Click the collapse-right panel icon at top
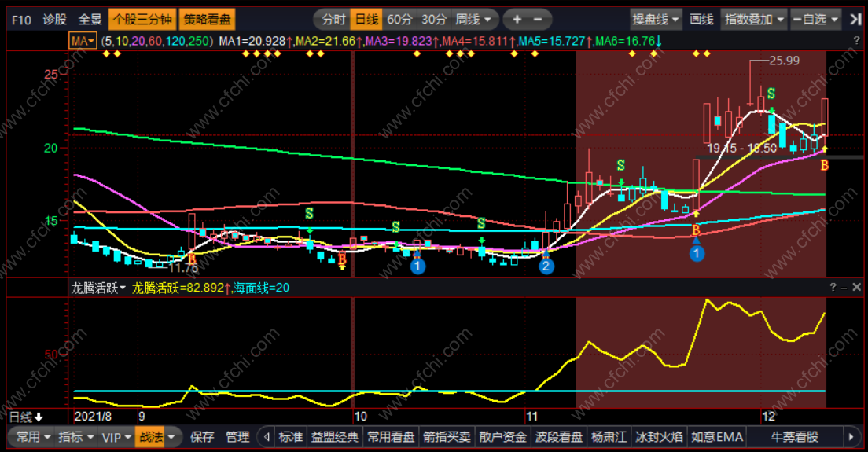 (855, 20)
